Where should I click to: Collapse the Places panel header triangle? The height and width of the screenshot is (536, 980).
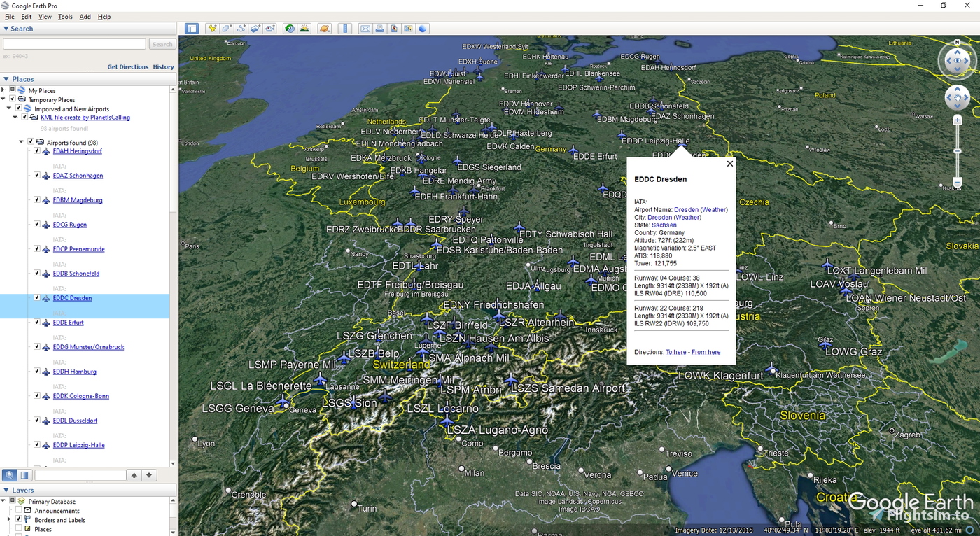(x=6, y=79)
